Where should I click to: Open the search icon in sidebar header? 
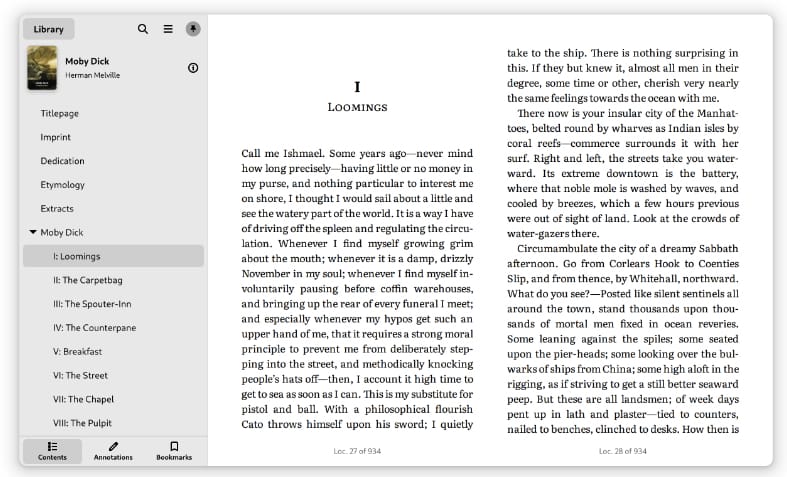tap(143, 29)
